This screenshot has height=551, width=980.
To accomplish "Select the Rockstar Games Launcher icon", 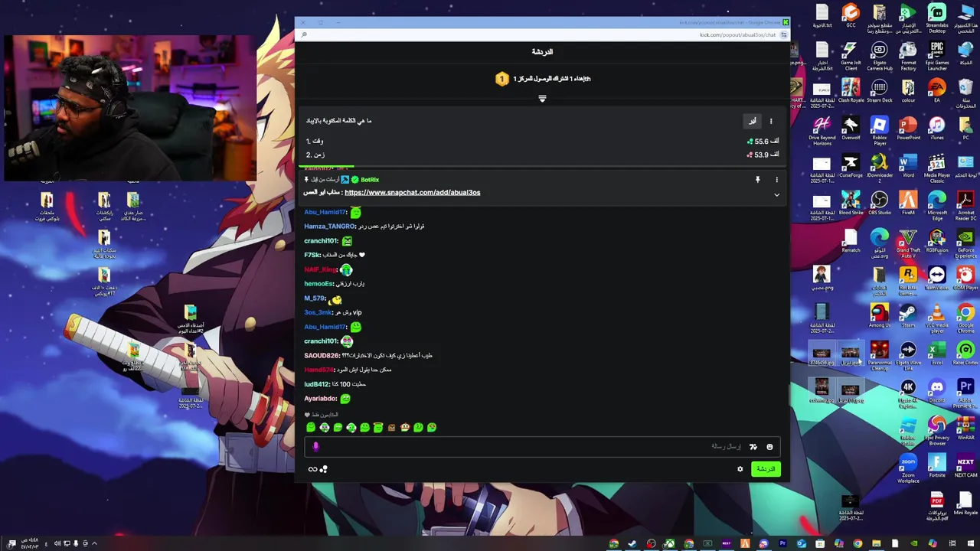I will pos(908,279).
